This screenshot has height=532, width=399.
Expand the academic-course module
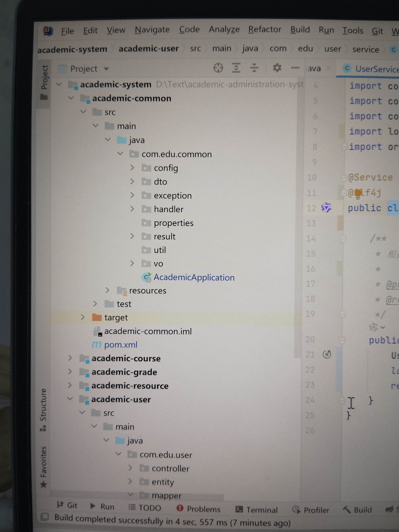[70, 358]
